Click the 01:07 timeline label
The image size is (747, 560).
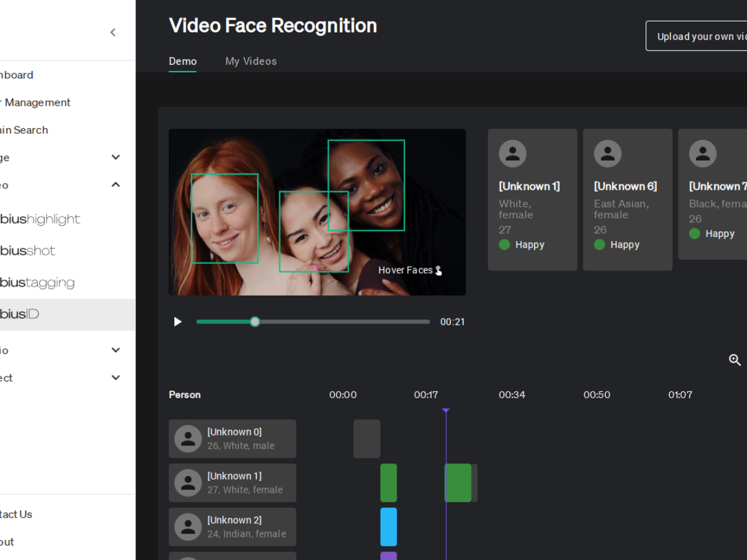[680, 394]
